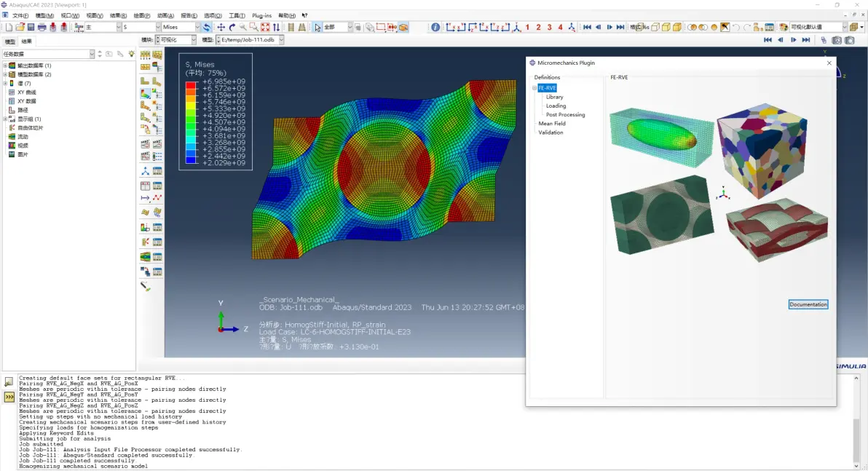Go to the last frame
Viewport: 868px width, 471px height.
pyautogui.click(x=806, y=40)
